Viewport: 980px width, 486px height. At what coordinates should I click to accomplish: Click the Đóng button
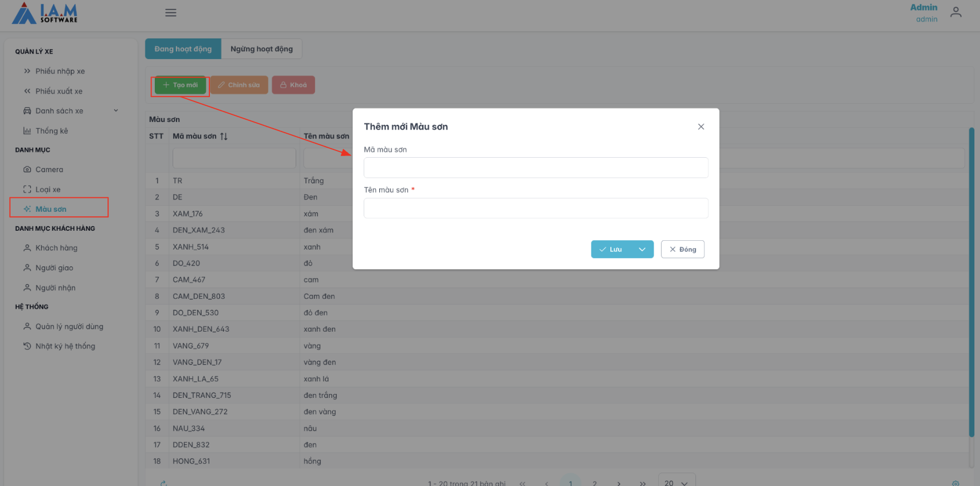682,250
